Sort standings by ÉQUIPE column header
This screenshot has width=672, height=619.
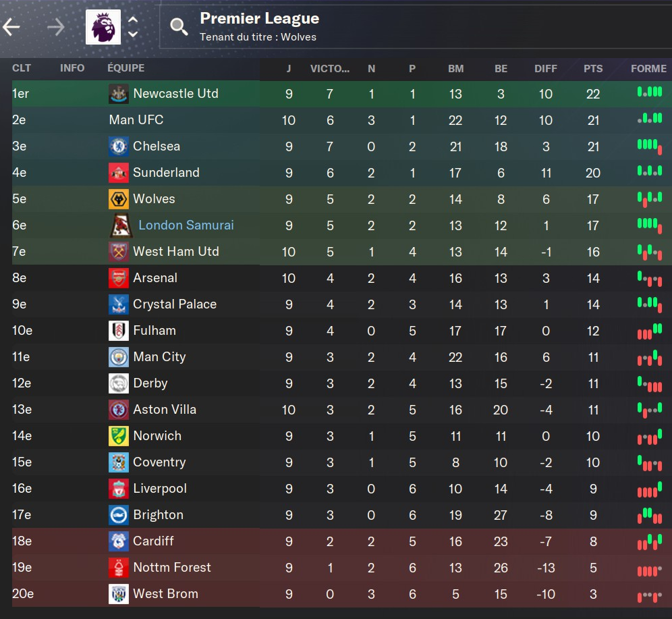point(126,68)
